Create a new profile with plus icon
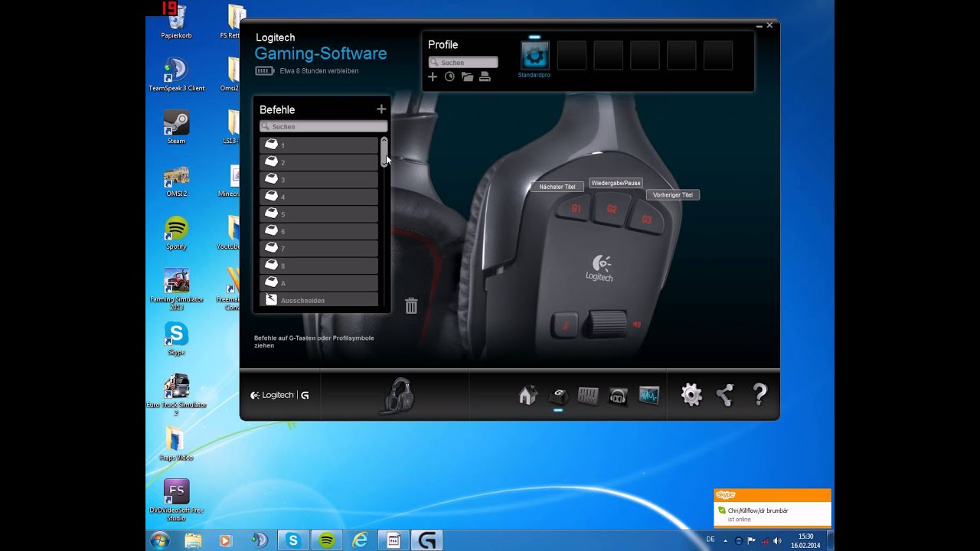The width and height of the screenshot is (980, 551). pyautogui.click(x=433, y=77)
